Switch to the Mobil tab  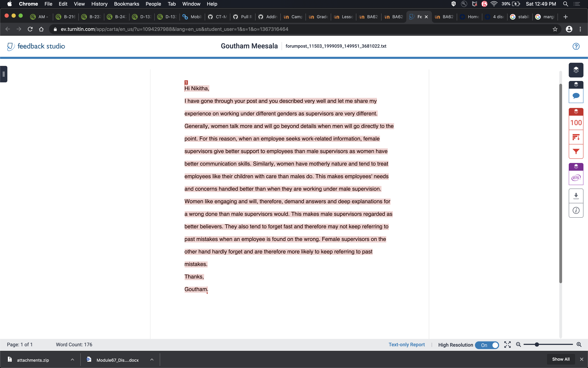point(192,17)
